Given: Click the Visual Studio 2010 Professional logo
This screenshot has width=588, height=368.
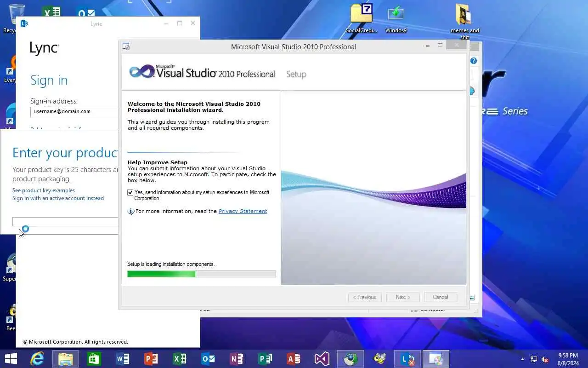Looking at the screenshot, I should click(x=202, y=72).
